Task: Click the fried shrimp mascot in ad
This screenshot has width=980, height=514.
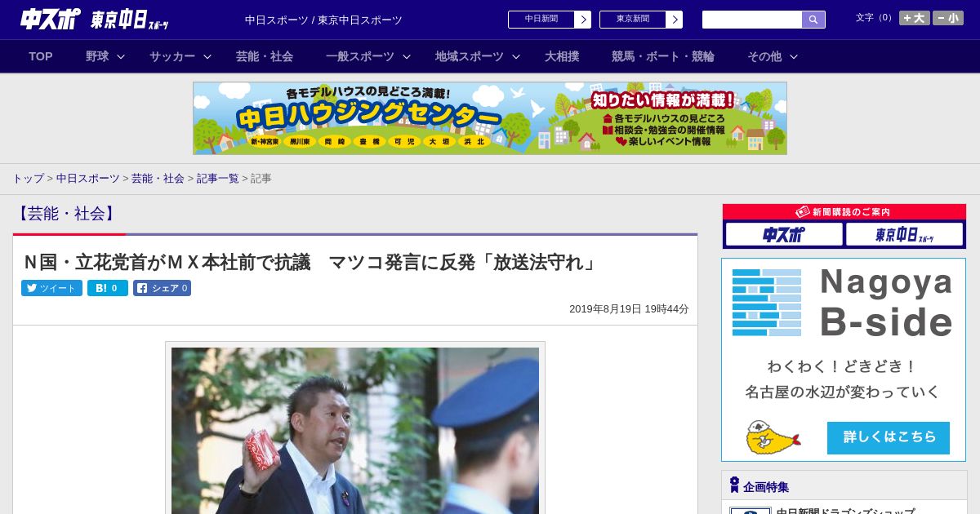Action: click(773, 438)
